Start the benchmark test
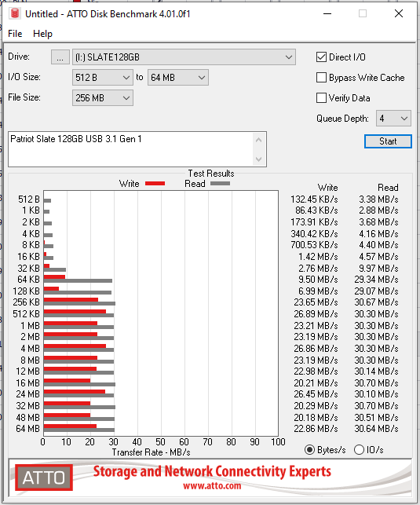This screenshot has width=420, height=505. coord(388,141)
